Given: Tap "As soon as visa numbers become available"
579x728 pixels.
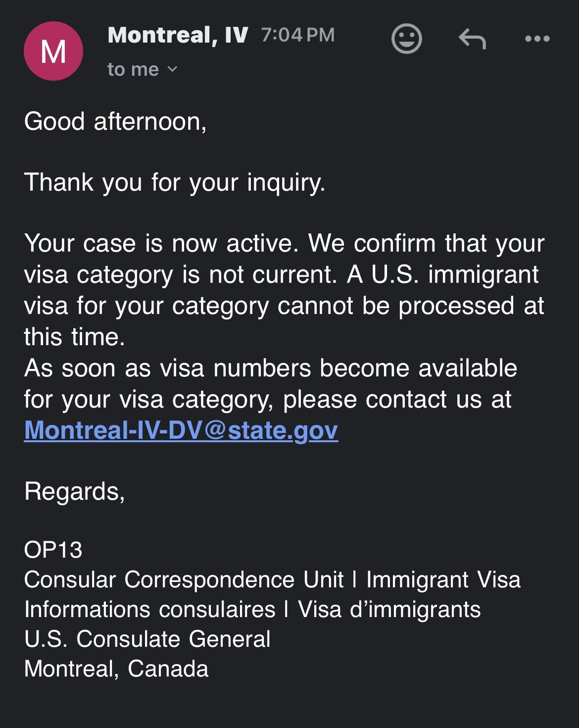Looking at the screenshot, I should click(271, 368).
